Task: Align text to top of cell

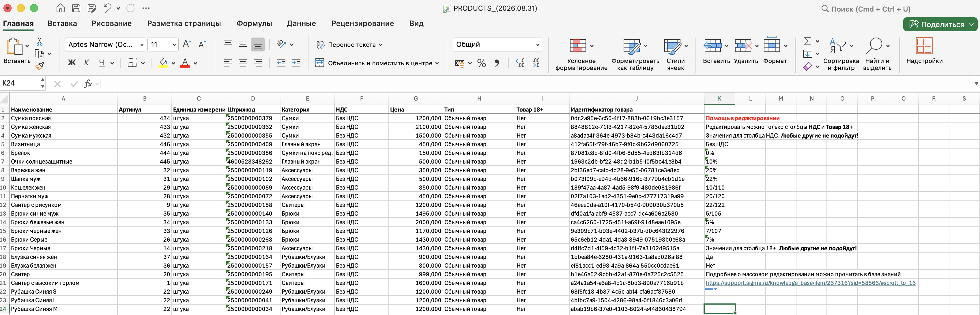Action: point(227,44)
